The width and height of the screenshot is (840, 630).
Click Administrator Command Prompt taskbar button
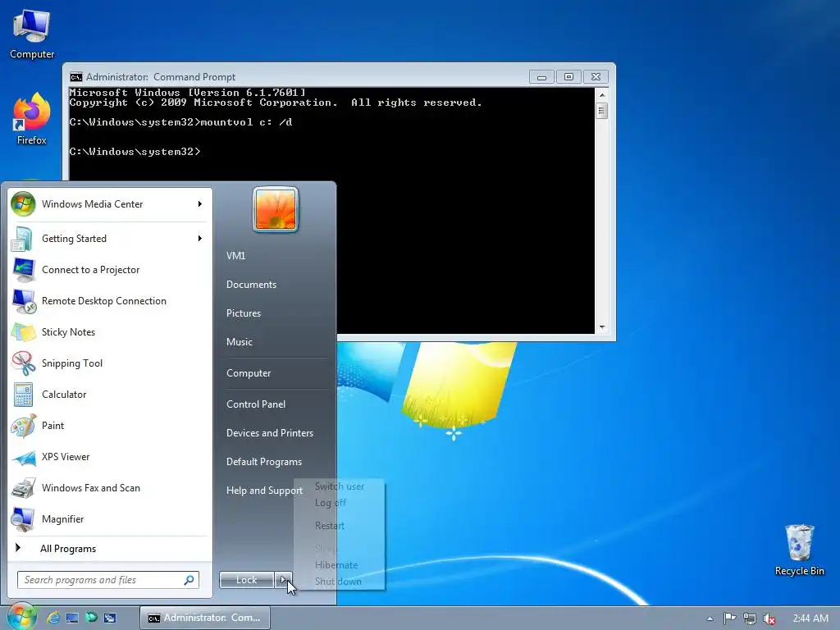point(205,618)
